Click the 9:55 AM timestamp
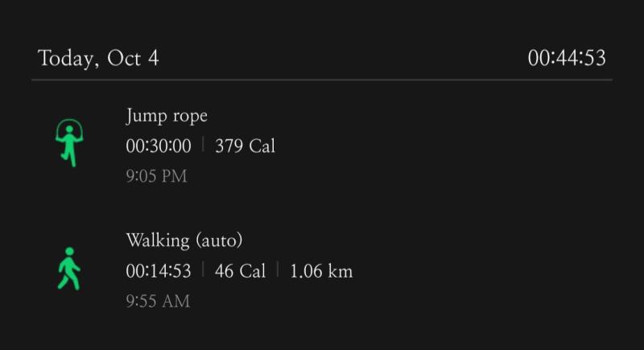This screenshot has width=644, height=350. [158, 301]
